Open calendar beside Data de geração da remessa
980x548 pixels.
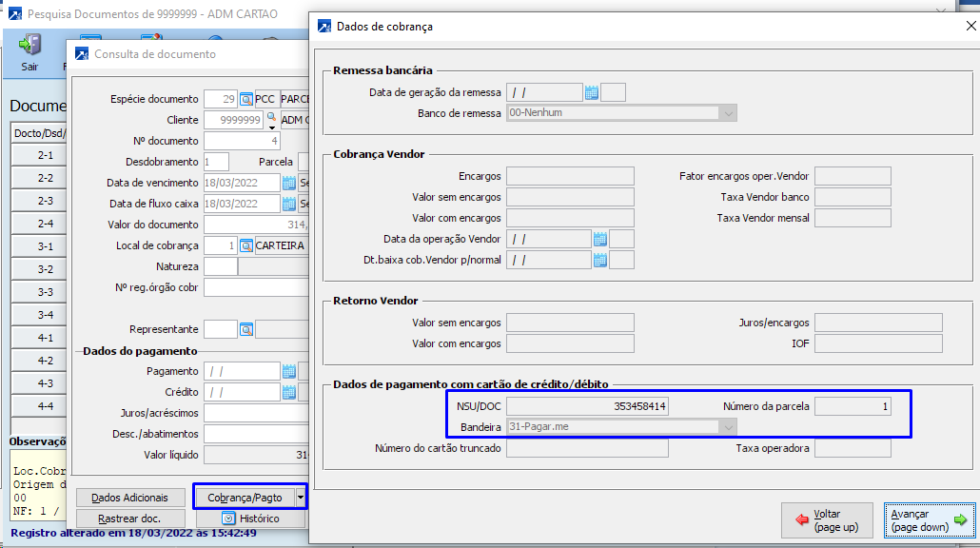click(x=591, y=92)
